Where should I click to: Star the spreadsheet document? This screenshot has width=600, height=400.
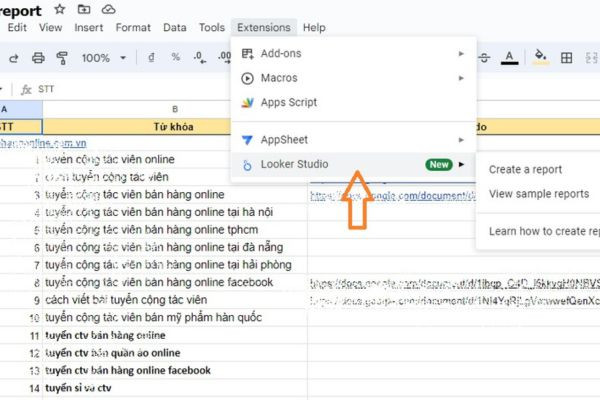(60, 9)
